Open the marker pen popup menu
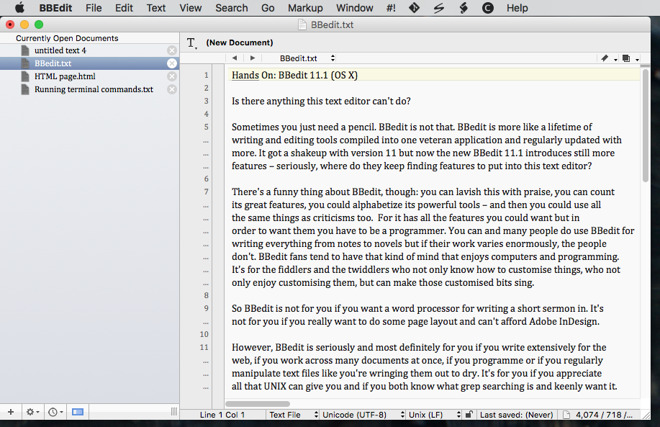The width and height of the screenshot is (660, 427). point(608,59)
